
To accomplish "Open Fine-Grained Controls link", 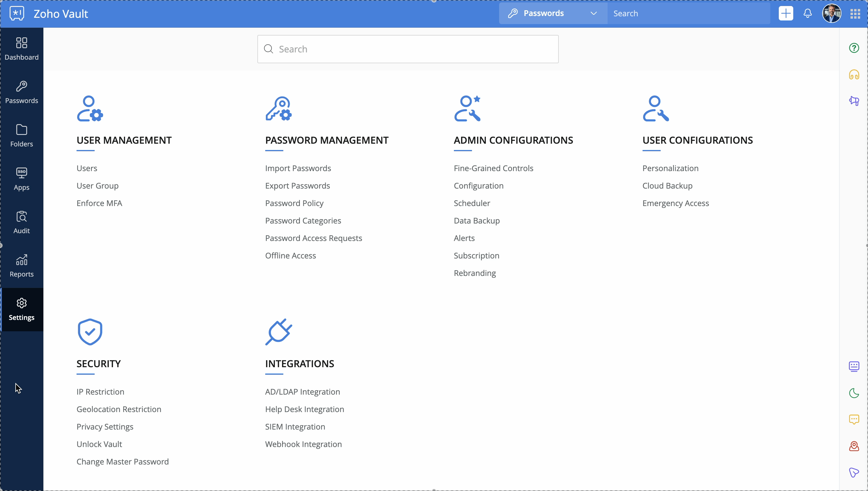I will coord(493,168).
